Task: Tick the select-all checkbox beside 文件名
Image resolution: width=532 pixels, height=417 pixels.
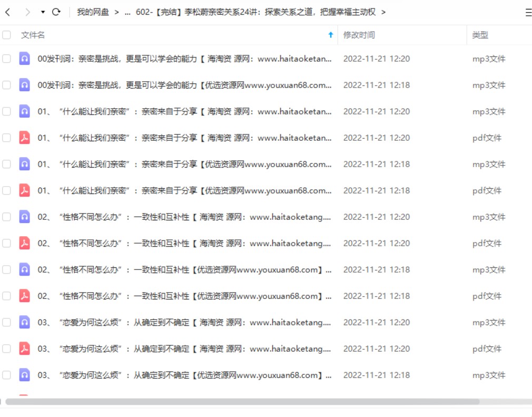Action: (x=6, y=35)
